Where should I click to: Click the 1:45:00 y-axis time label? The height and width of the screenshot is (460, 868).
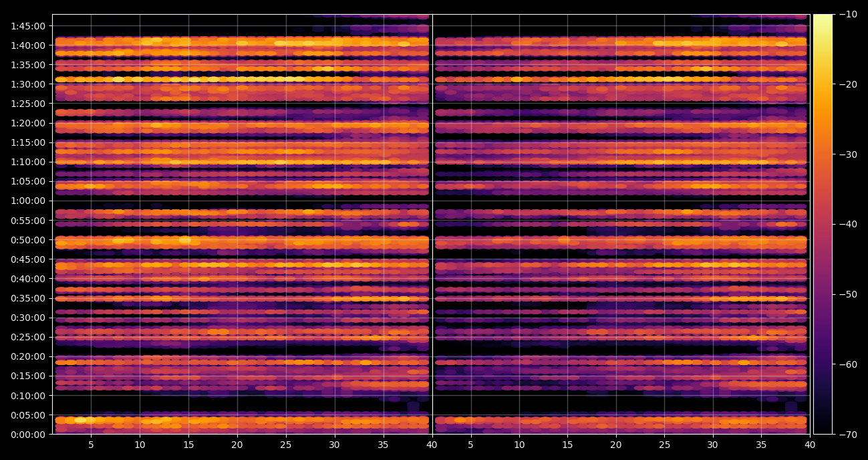coord(29,26)
